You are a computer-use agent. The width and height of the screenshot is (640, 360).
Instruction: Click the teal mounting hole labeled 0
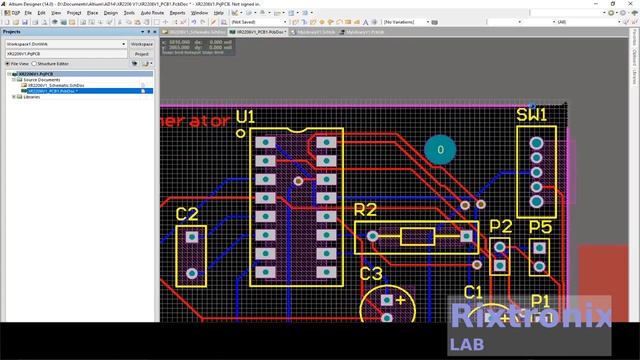(x=440, y=150)
